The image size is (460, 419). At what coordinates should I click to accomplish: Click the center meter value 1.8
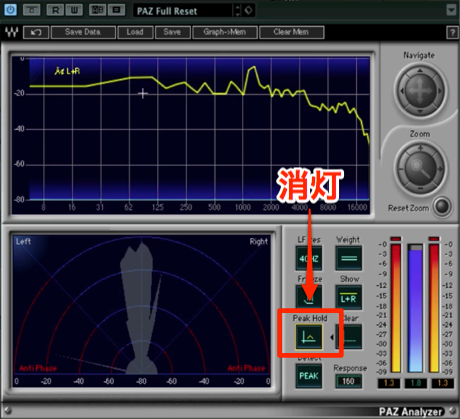tap(415, 383)
